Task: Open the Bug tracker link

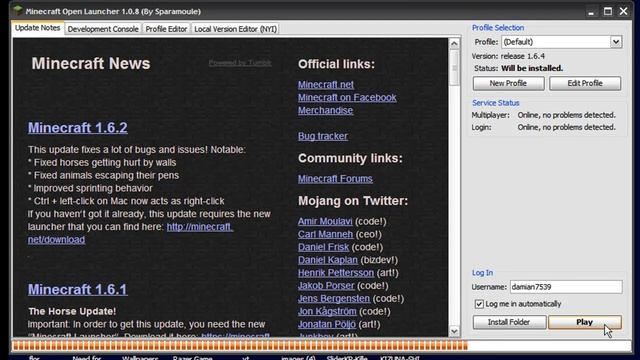Action: pos(323,136)
